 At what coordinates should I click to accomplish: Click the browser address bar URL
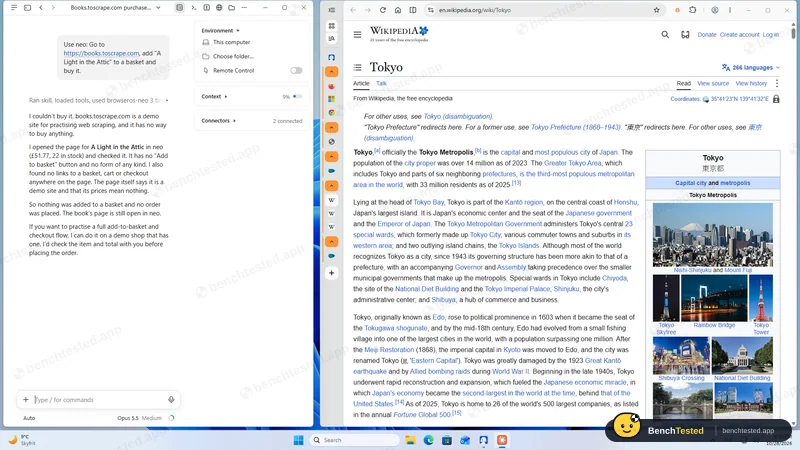[x=474, y=10]
